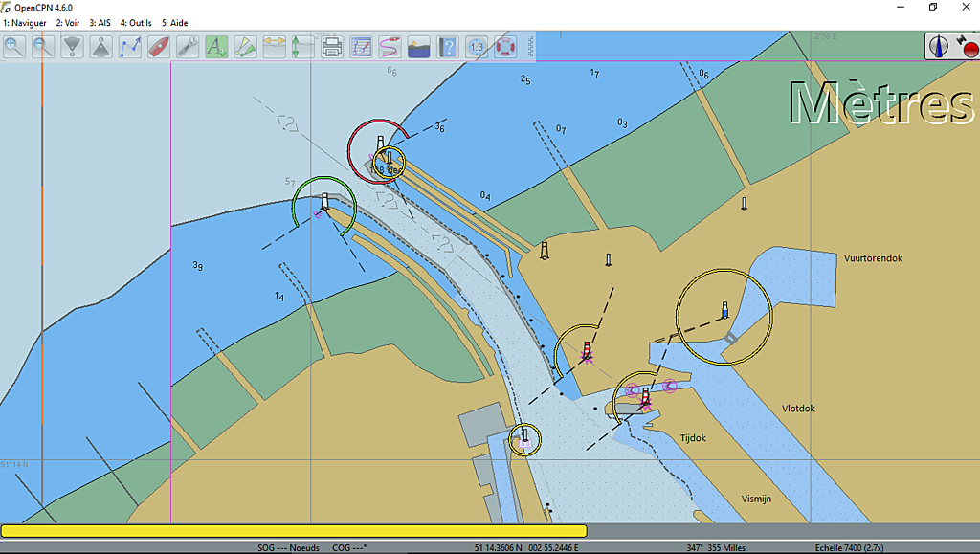Click depth sounding 2.5 on chart

(525, 80)
